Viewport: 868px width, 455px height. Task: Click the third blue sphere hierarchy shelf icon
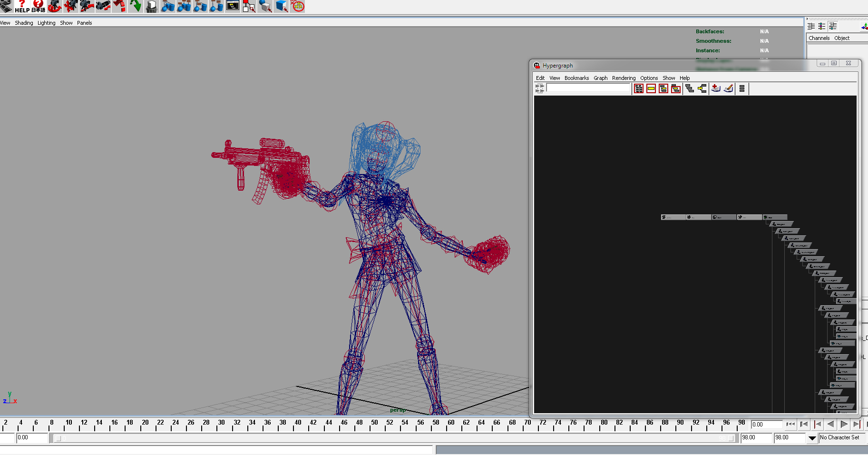tap(200, 6)
